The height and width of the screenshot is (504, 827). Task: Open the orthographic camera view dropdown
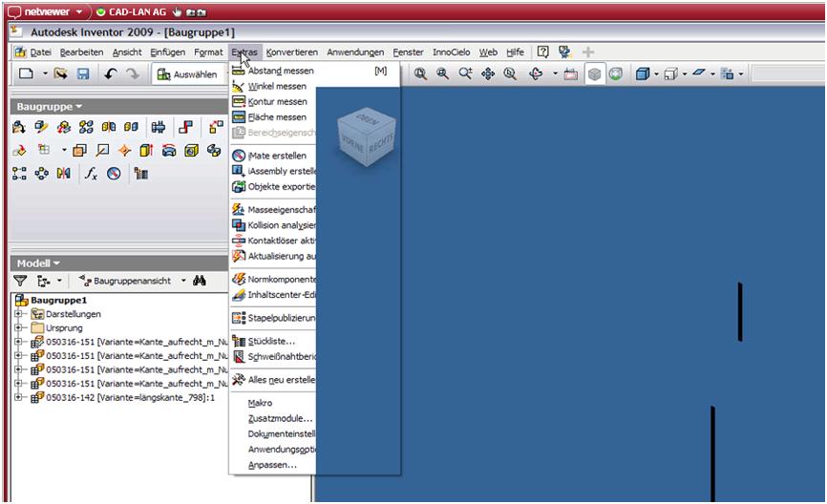point(685,73)
